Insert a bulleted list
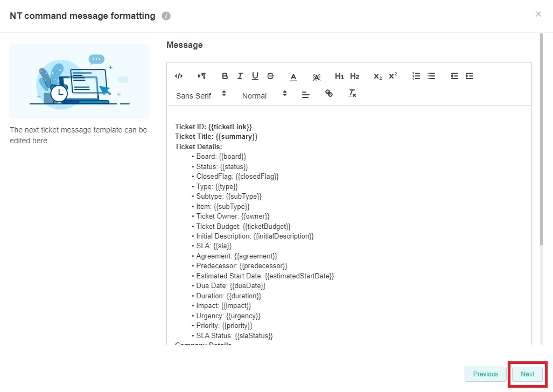The image size is (553, 392). point(431,76)
